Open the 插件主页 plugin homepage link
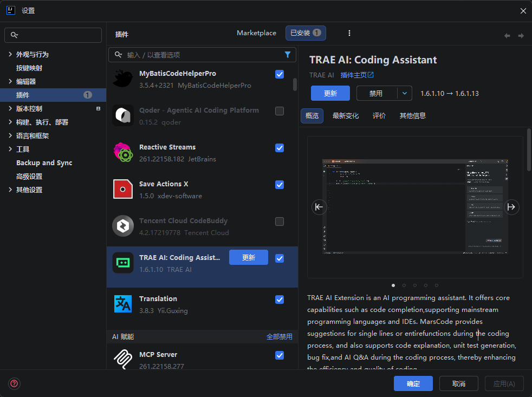 [357, 75]
